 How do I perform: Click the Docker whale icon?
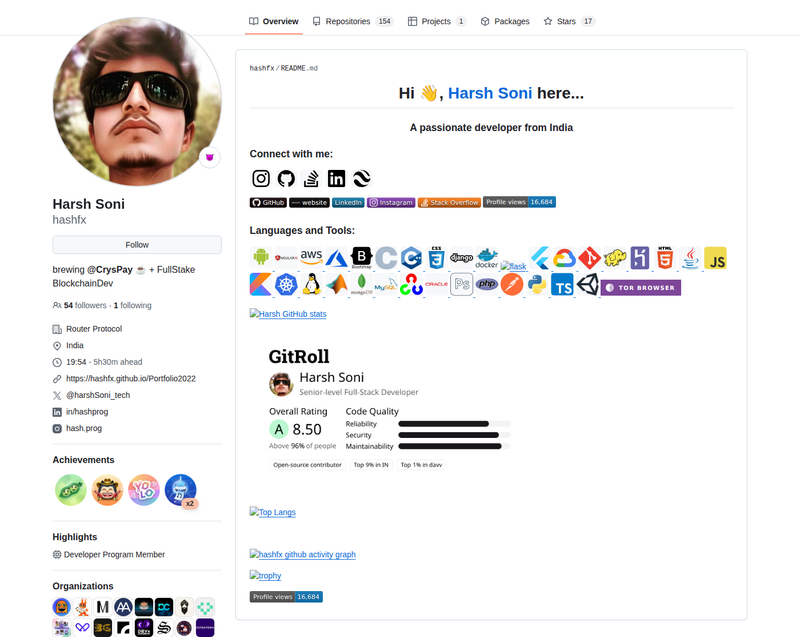(487, 258)
